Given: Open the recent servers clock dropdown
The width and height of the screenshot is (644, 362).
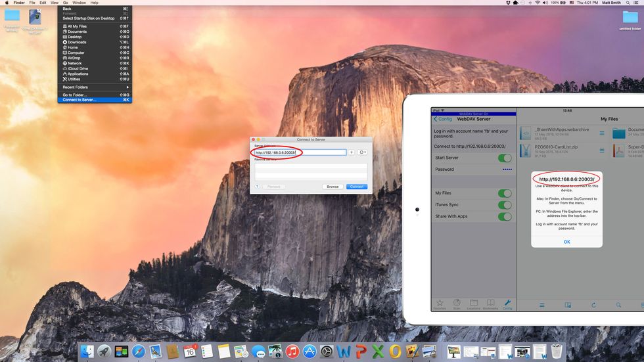Looking at the screenshot, I should (x=362, y=152).
